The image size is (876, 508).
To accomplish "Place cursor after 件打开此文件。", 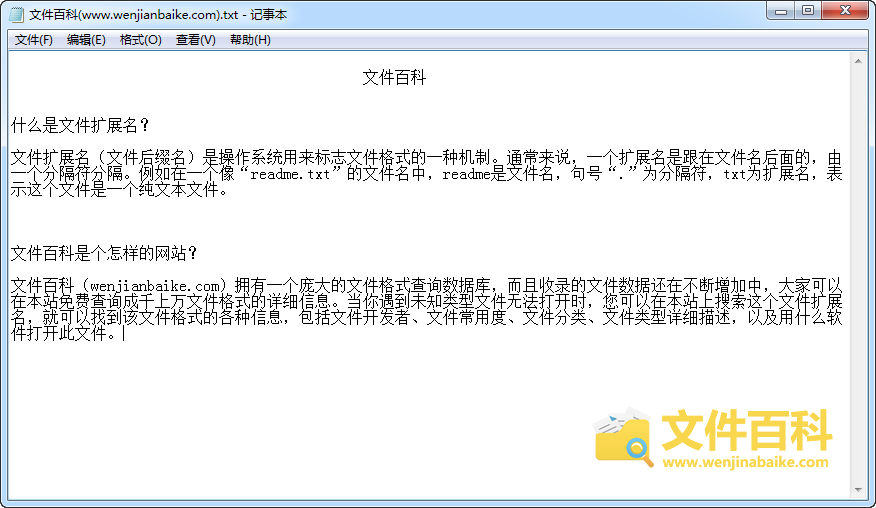I will [124, 334].
